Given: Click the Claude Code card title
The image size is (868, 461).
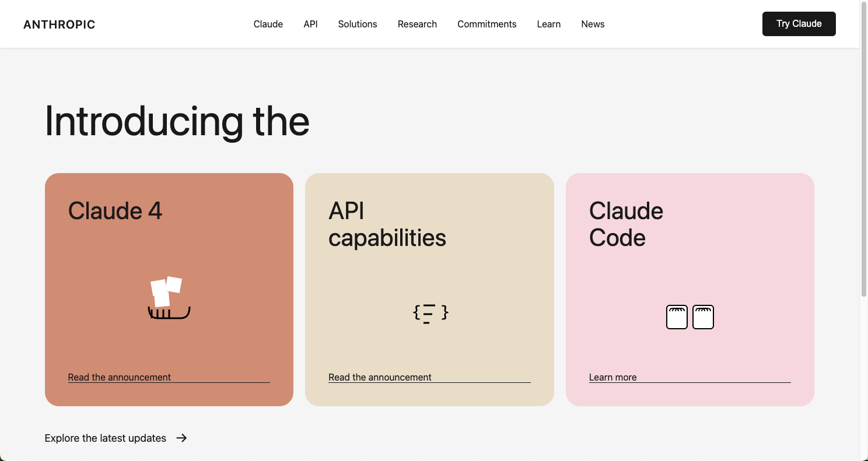Looking at the screenshot, I should tap(626, 224).
